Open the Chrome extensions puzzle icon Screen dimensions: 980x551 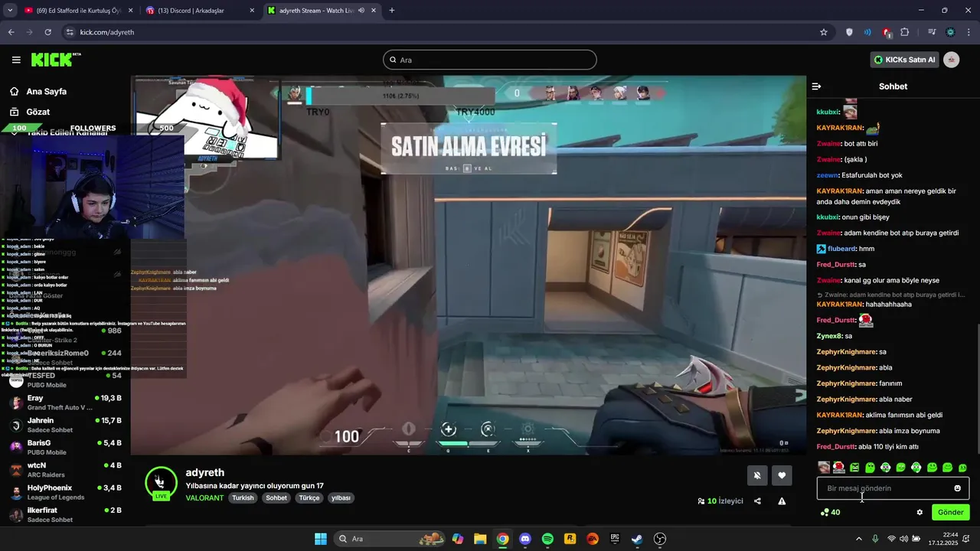[905, 32]
